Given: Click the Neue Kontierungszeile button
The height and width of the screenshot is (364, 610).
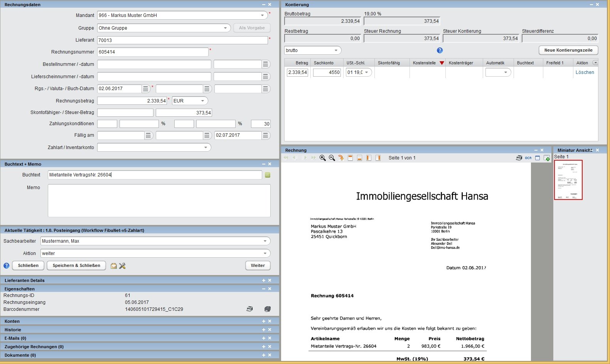Looking at the screenshot, I should coord(568,50).
